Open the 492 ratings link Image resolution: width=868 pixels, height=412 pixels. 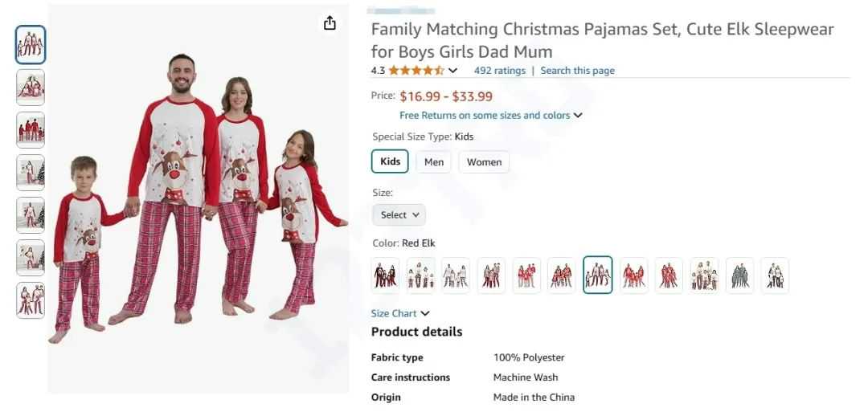pyautogui.click(x=500, y=71)
